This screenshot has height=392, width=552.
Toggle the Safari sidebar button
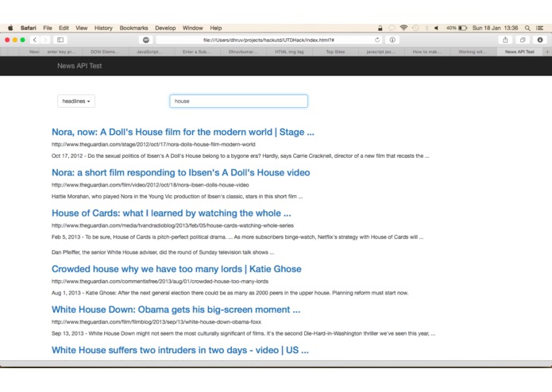(x=60, y=40)
